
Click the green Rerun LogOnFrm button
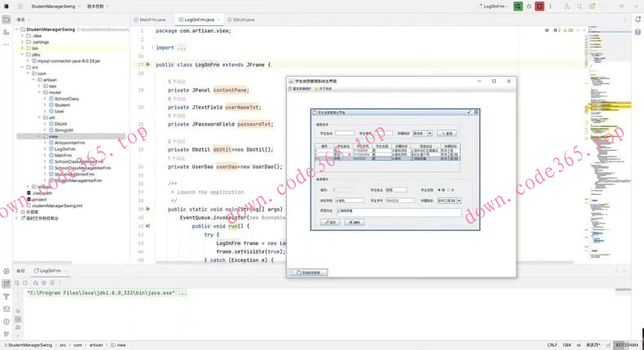point(517,7)
